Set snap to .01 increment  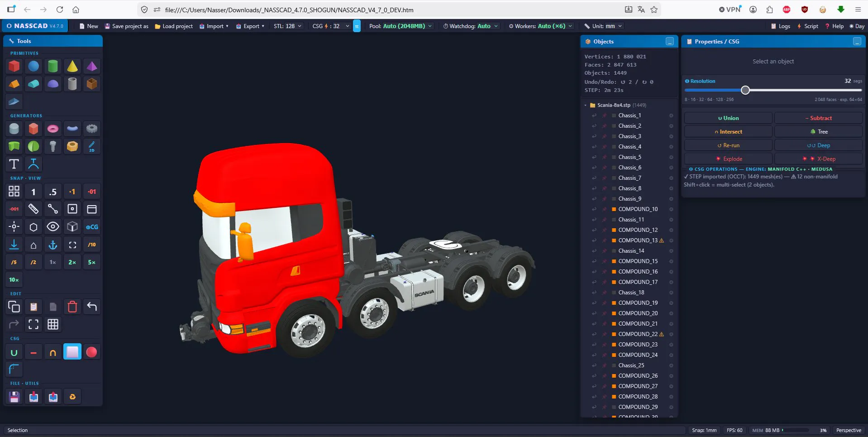(92, 192)
